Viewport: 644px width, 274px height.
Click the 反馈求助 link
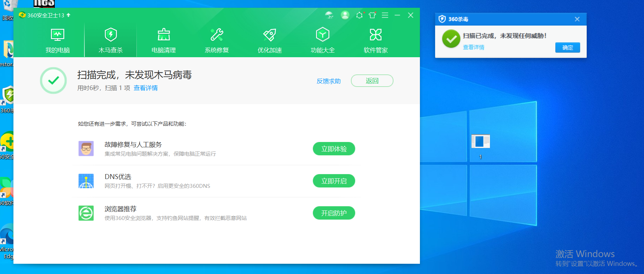(x=328, y=81)
